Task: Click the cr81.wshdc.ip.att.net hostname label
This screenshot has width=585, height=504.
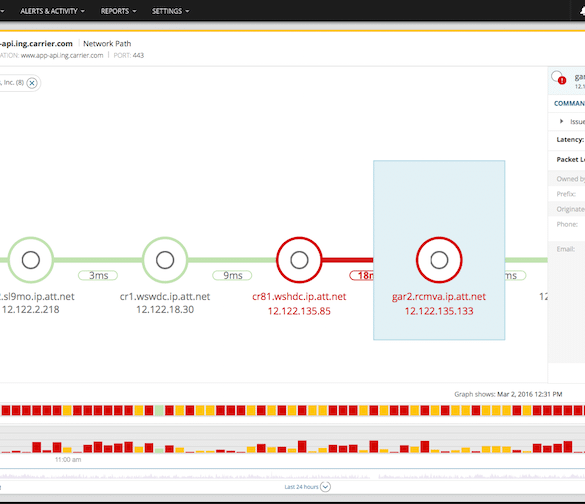Action: click(x=299, y=297)
